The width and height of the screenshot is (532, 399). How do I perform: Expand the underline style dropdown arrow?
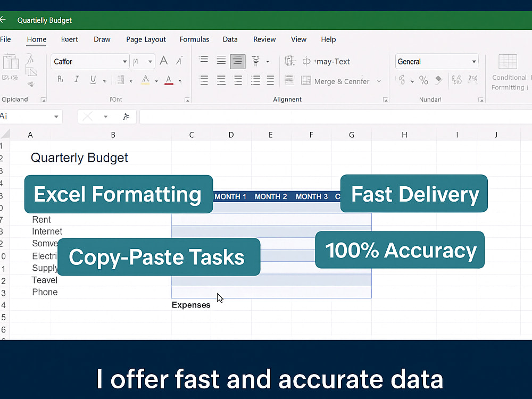point(104,81)
